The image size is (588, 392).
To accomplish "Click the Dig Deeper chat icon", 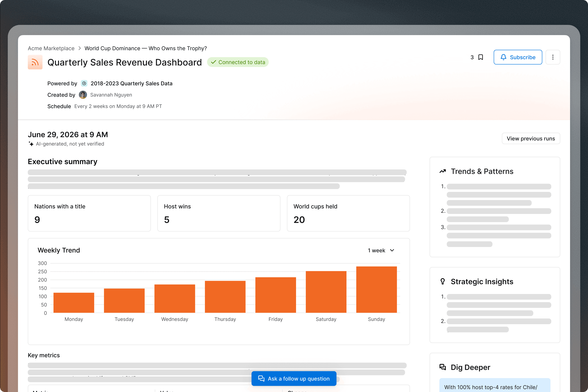I will [443, 367].
